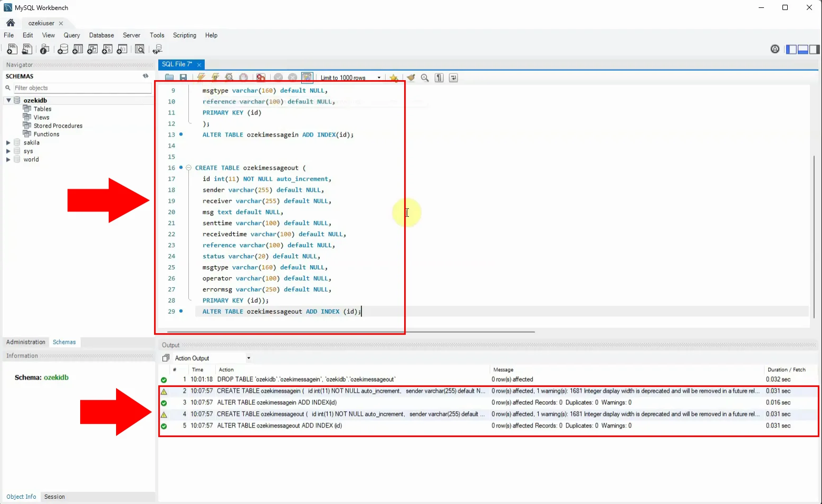The width and height of the screenshot is (822, 504).
Task: Open the object inspector
Action: pyautogui.click(x=45, y=49)
